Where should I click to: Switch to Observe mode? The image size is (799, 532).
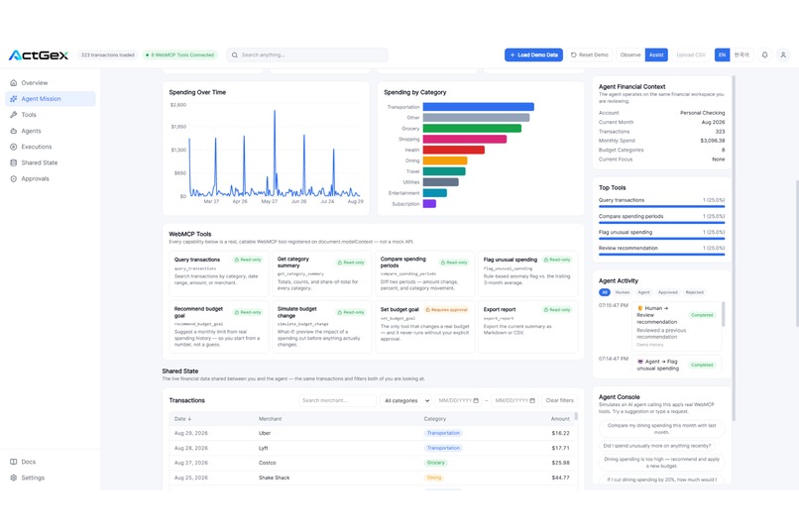(x=630, y=54)
